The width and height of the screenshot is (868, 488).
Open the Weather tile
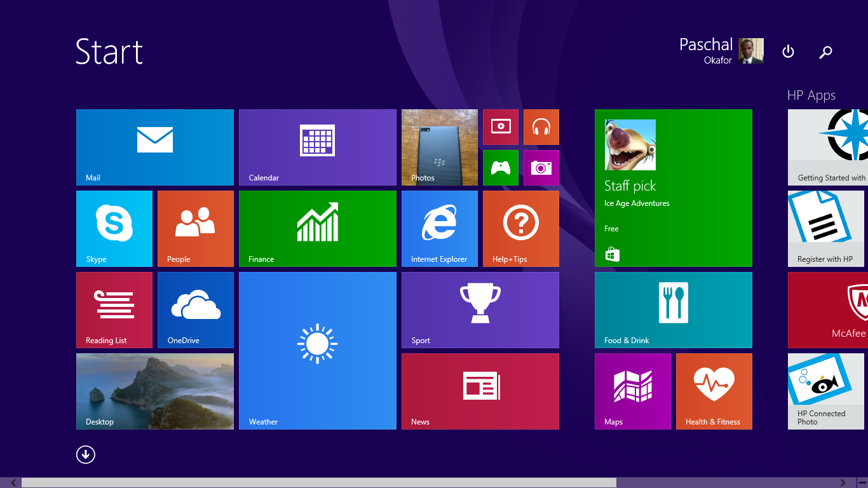click(x=318, y=351)
